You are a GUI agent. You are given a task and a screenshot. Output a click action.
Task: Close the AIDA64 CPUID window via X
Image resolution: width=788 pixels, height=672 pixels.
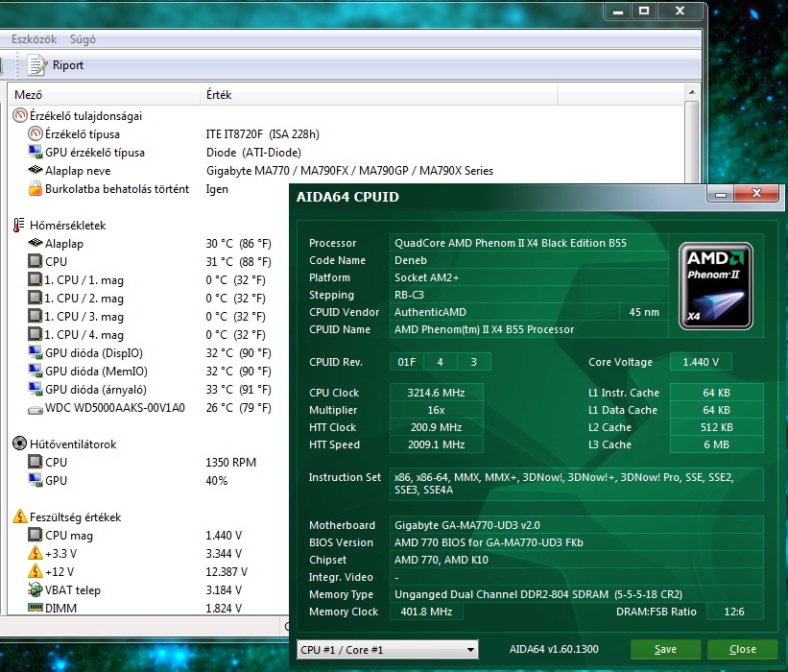[756, 193]
